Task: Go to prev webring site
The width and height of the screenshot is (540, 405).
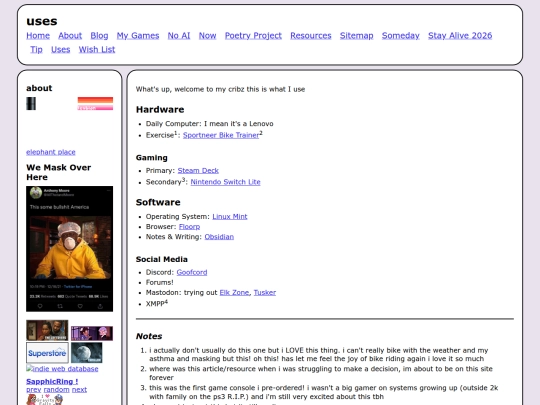Action: click(x=33, y=390)
